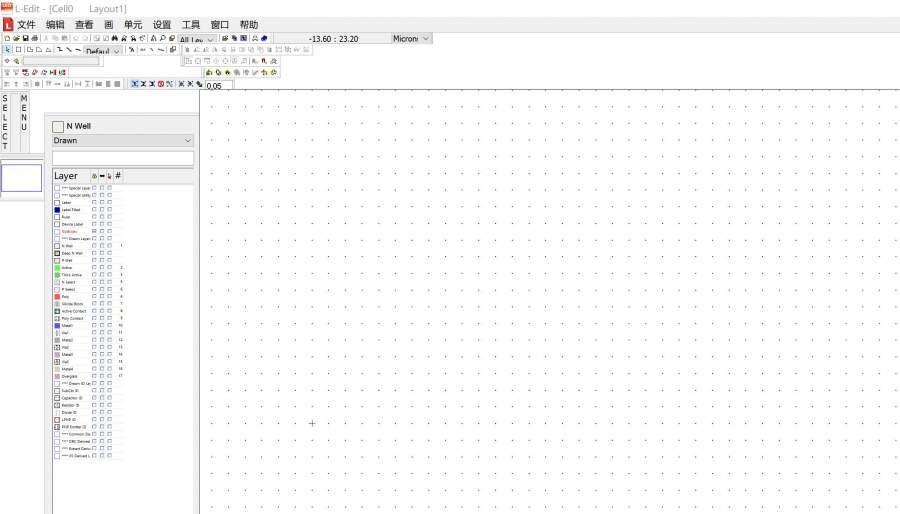
Task: Select the N Well layer row
Action: tap(88, 246)
